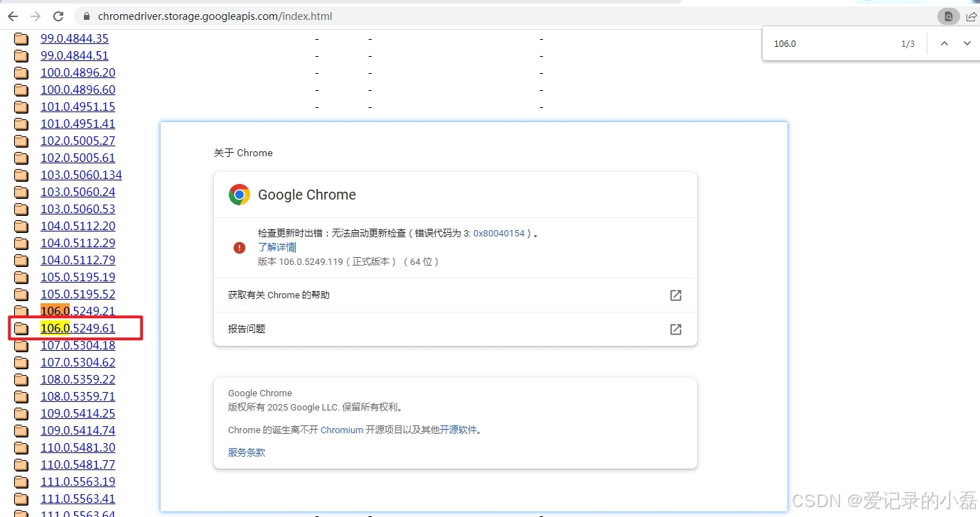Open the 105.0.5195.52 folder link
980x517 pixels.
(x=77, y=294)
